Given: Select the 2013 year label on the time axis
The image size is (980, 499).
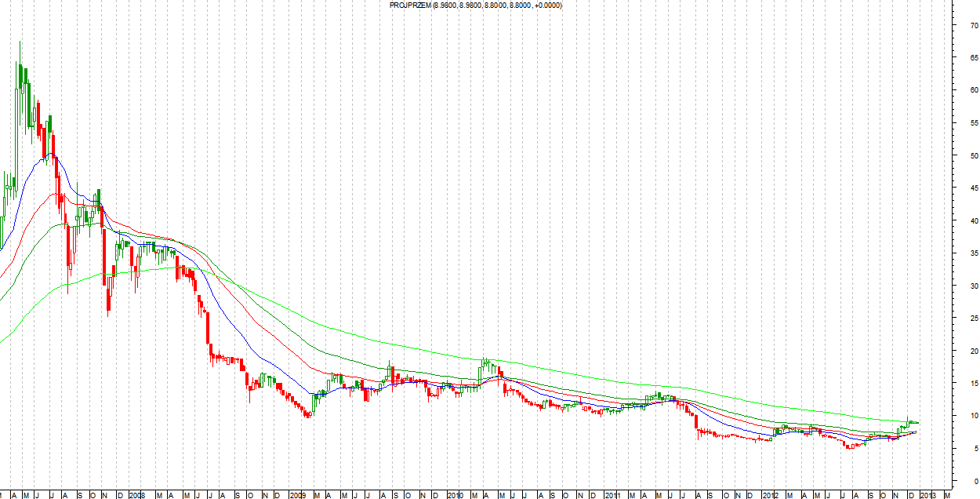Looking at the screenshot, I should click(927, 495).
